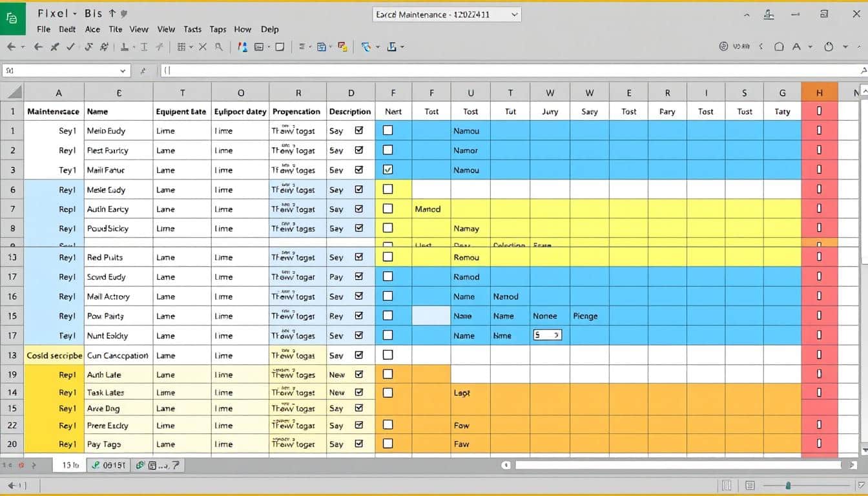Click the table borders grid icon
The height and width of the screenshot is (496, 868).
pos(181,47)
